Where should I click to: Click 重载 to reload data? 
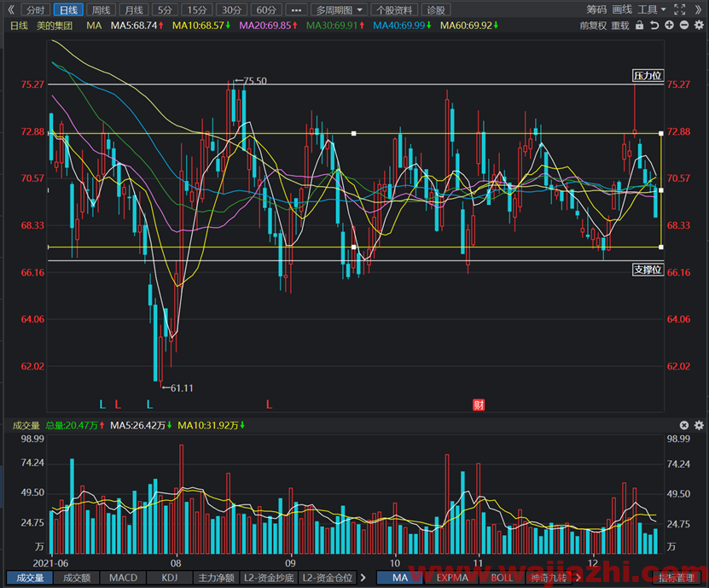(620, 26)
